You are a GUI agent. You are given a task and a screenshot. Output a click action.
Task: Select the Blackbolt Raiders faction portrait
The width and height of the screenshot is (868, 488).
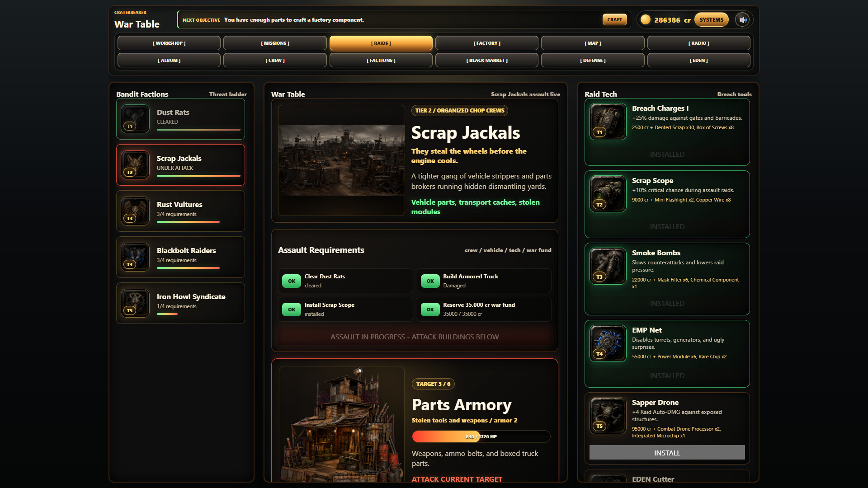(135, 257)
